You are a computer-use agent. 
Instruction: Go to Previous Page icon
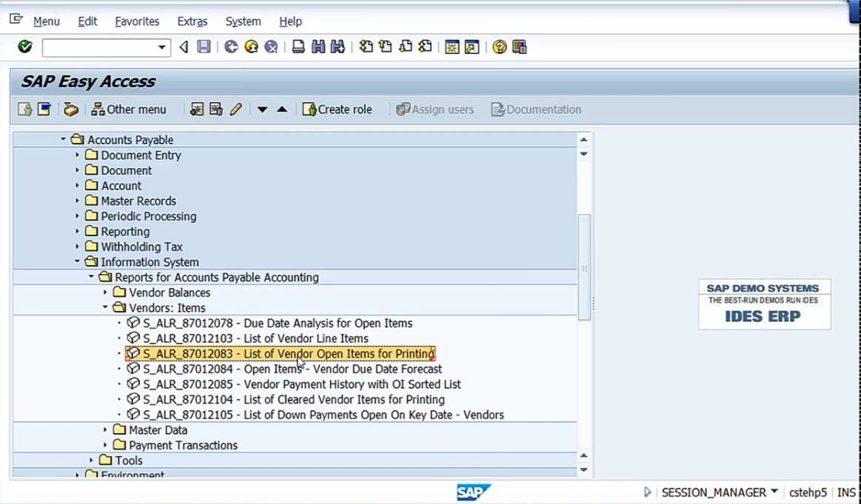click(x=386, y=47)
